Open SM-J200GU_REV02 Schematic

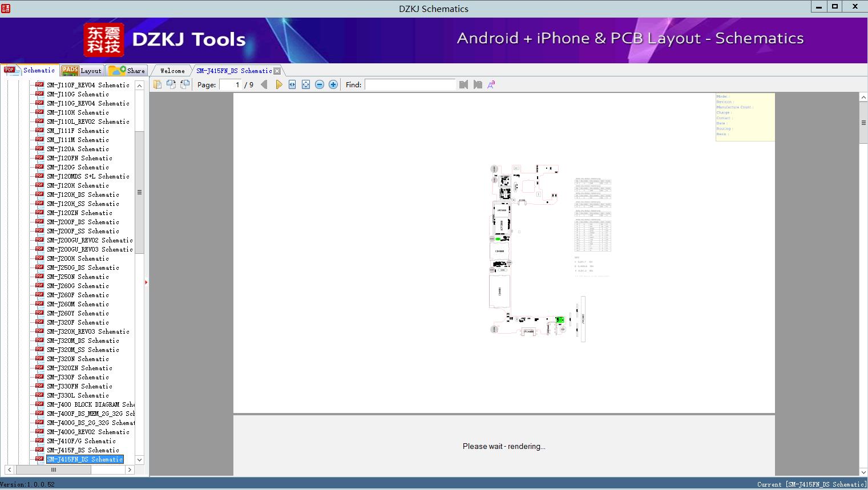(90, 240)
